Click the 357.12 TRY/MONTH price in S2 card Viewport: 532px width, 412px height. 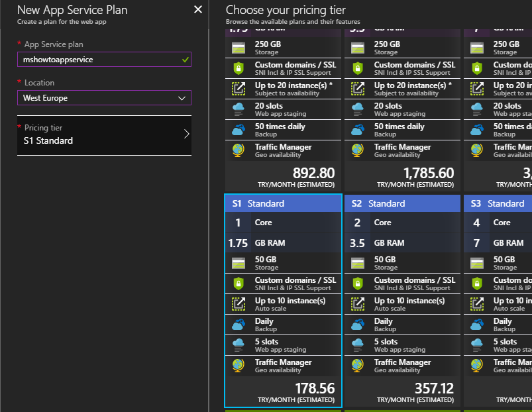(x=415, y=393)
